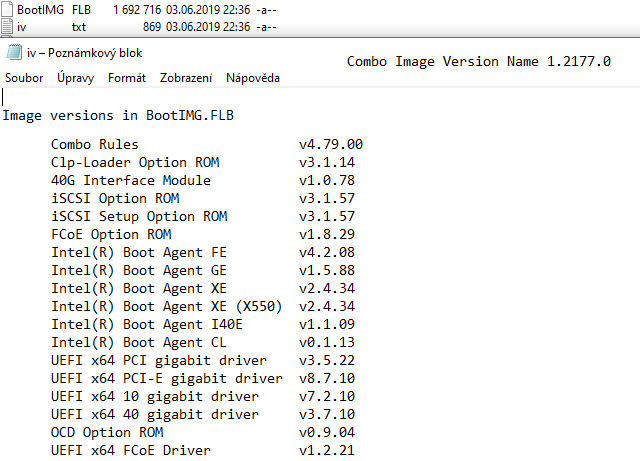Image resolution: width=640 pixels, height=461 pixels.
Task: Select the iv file name in list
Action: click(22, 27)
